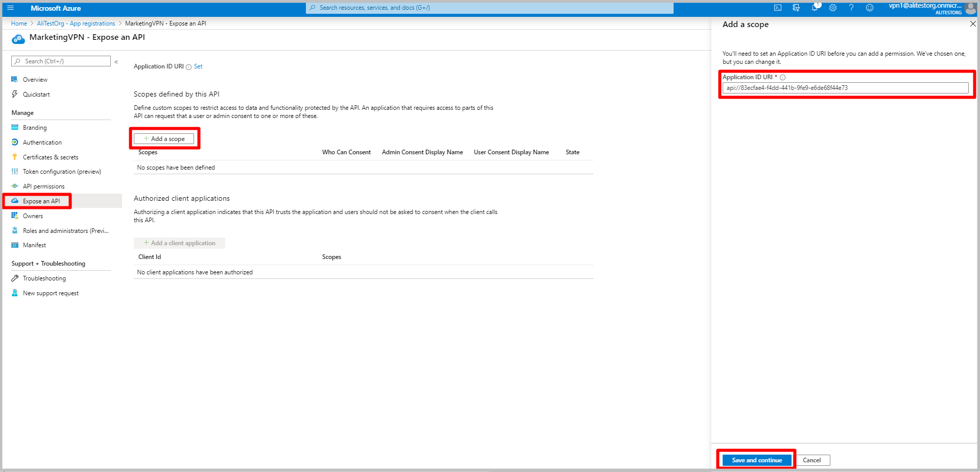Click the Quickstart lightning icon
This screenshot has height=472, width=980.
(15, 94)
